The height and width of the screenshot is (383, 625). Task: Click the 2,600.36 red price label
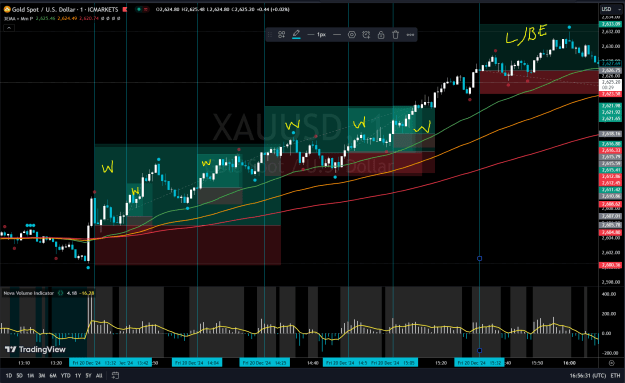pyautogui.click(x=611, y=265)
